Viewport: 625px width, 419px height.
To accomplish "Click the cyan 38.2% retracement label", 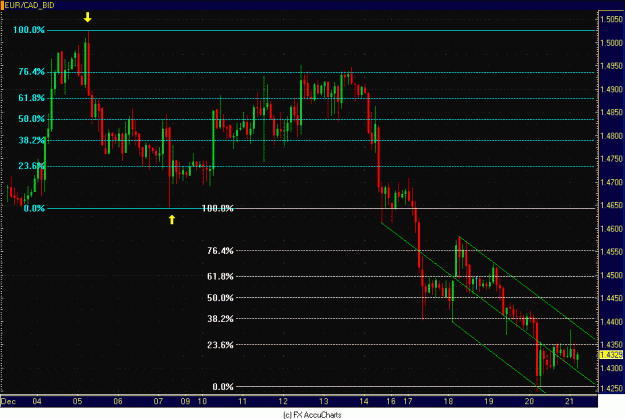I will tap(31, 140).
